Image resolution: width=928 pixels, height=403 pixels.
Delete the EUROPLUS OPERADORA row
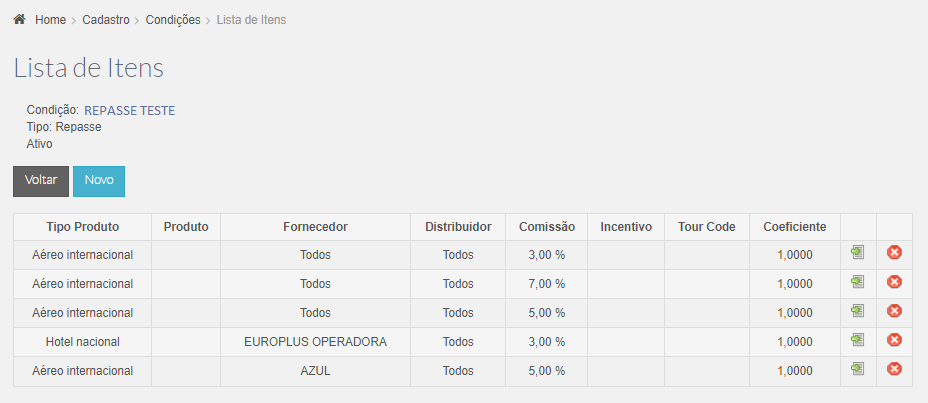894,340
